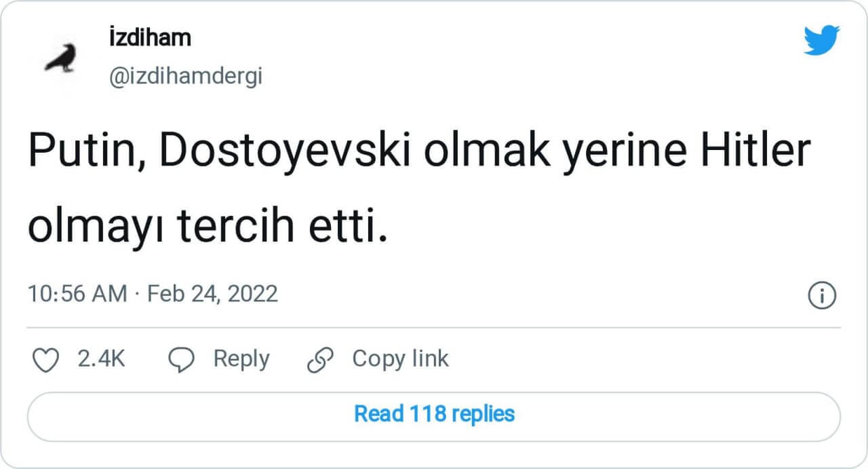Screen dimensions: 868x469
Task: Click the 2.4K likes count
Action: 101,358
